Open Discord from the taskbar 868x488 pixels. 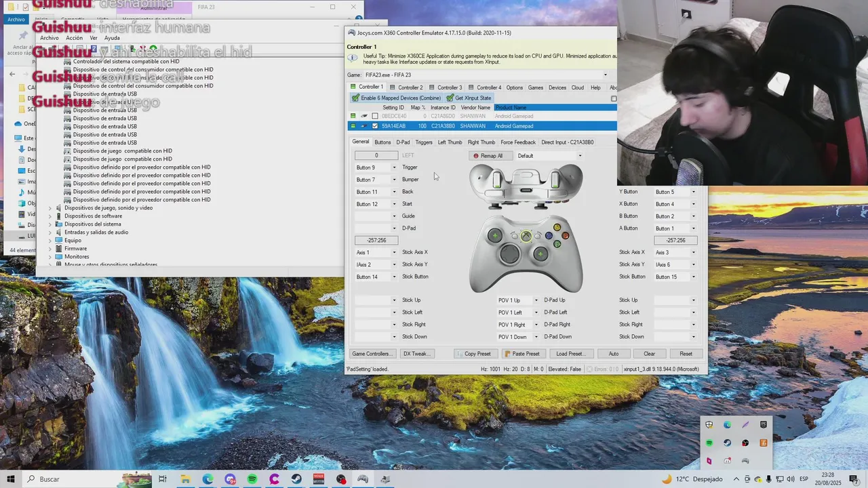pos(230,479)
